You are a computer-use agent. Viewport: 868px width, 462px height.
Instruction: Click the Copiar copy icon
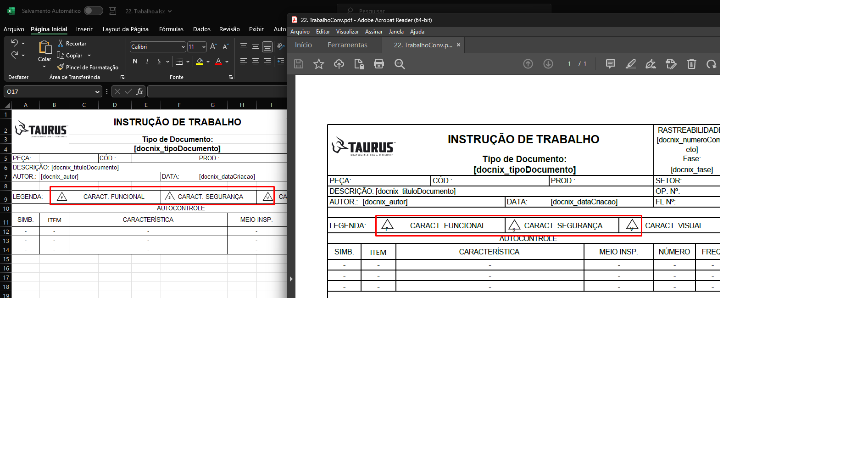point(61,55)
